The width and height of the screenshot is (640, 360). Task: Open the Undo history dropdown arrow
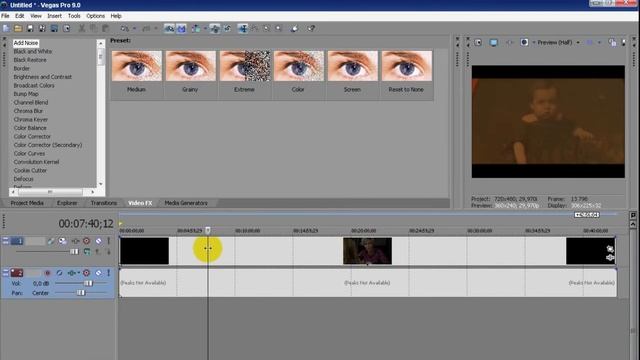pos(134,29)
